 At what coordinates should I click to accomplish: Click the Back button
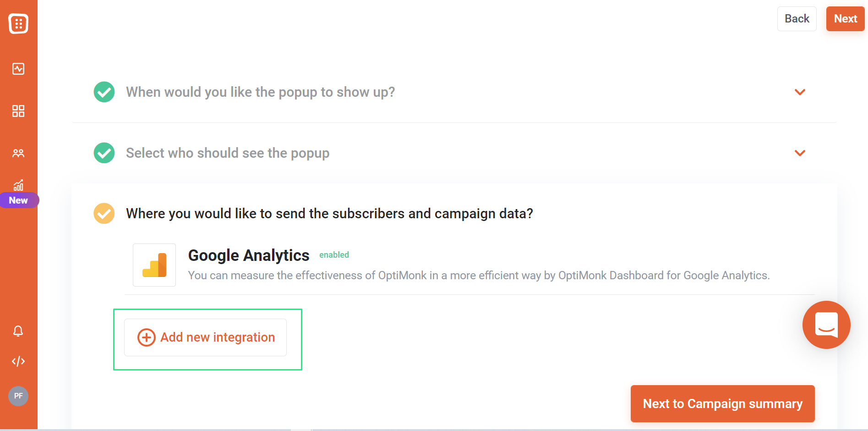[797, 19]
